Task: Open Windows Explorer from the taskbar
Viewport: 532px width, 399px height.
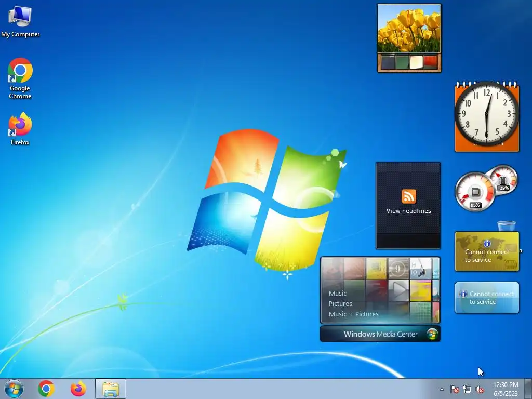Action: pyautogui.click(x=111, y=389)
